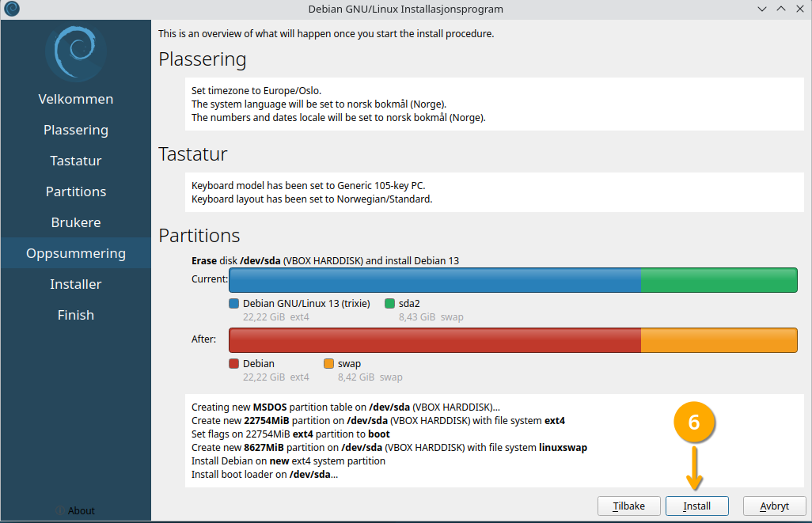
Task: Click the blue ext4 segment in the Current bar
Action: coord(435,280)
